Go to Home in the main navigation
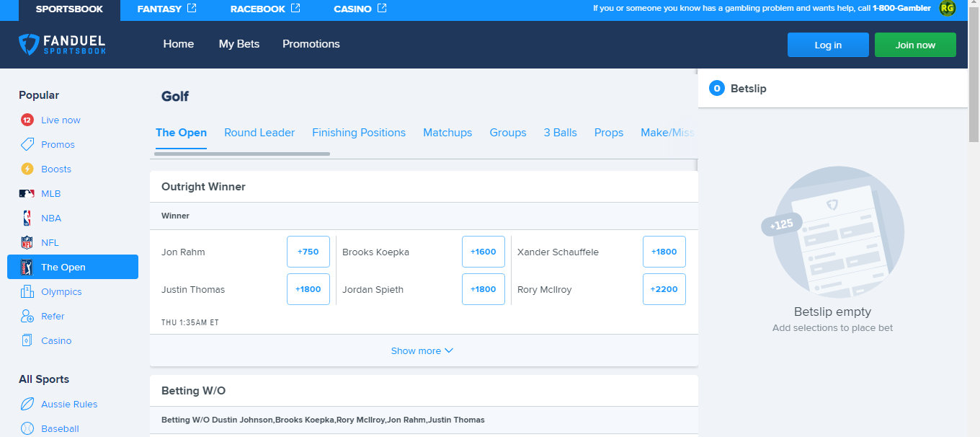The width and height of the screenshot is (980, 437). 179,44
